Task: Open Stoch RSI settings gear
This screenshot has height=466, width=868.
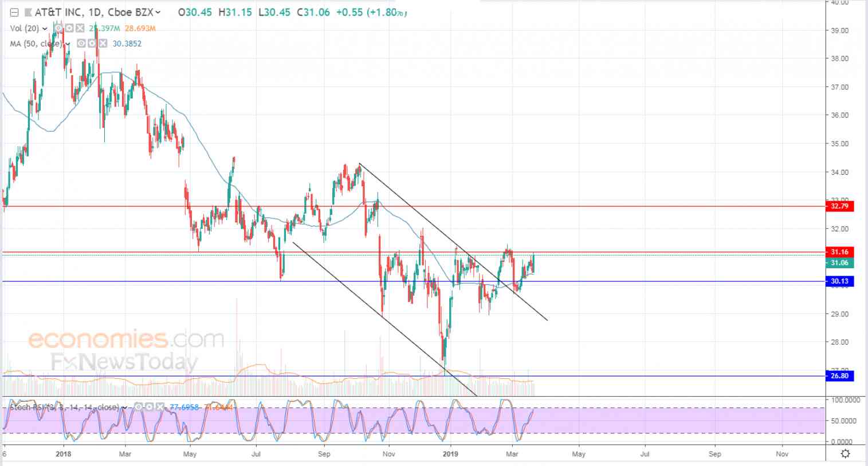Action: click(x=150, y=407)
